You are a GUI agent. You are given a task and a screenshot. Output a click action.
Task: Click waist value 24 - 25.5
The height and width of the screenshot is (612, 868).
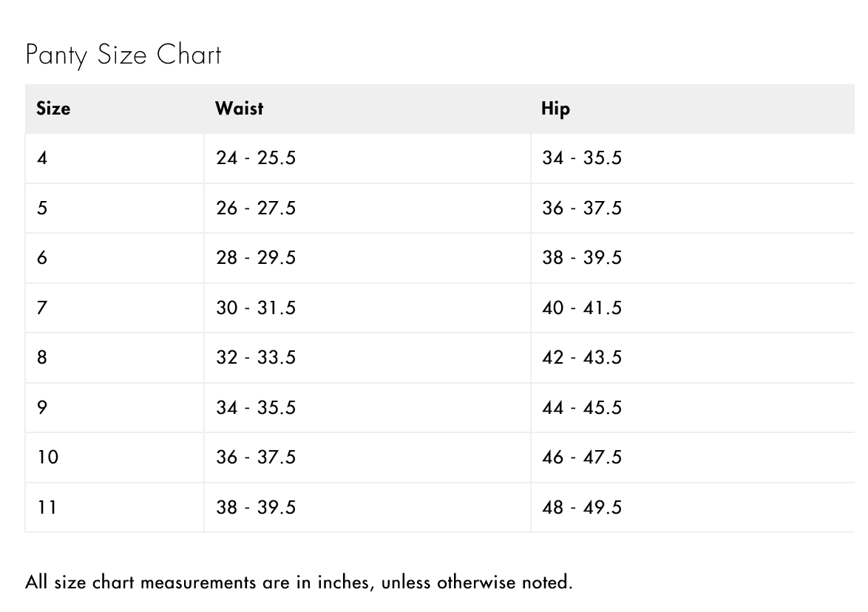(x=256, y=158)
